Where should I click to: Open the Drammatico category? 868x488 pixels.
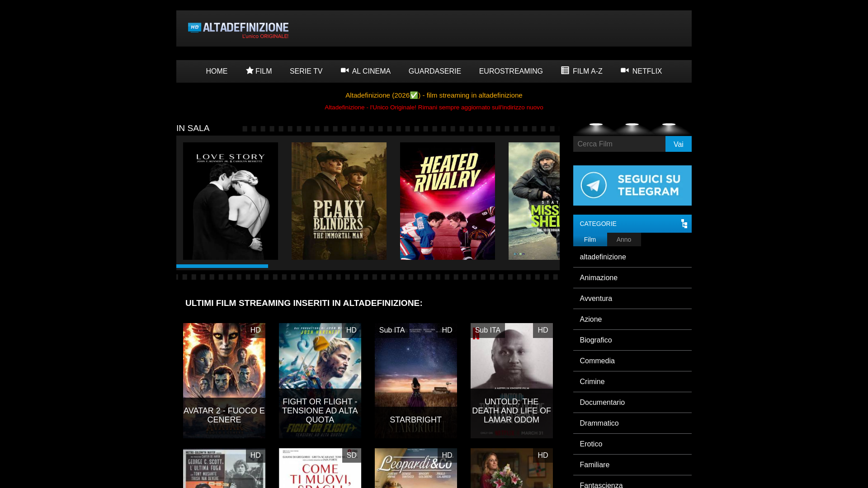[632, 423]
